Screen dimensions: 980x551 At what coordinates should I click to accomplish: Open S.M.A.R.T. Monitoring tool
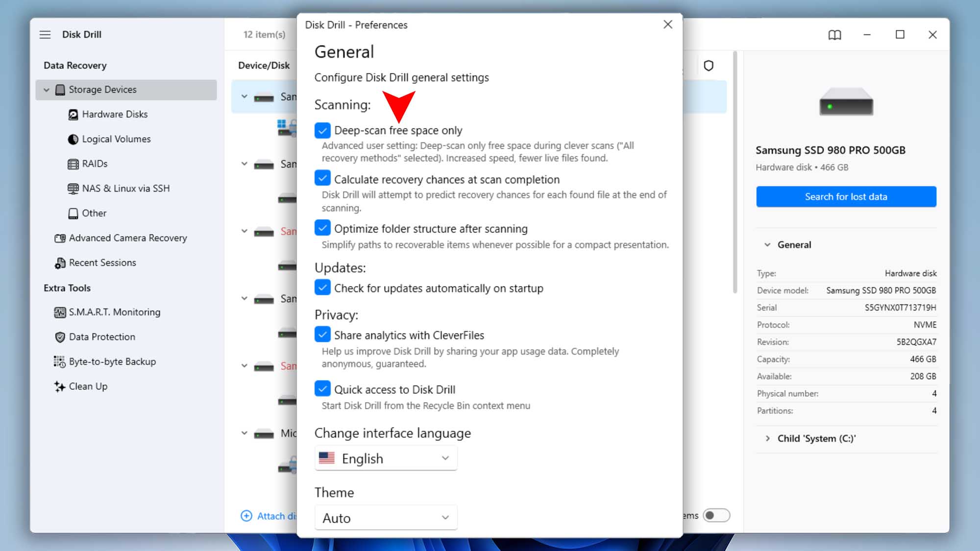[115, 312]
